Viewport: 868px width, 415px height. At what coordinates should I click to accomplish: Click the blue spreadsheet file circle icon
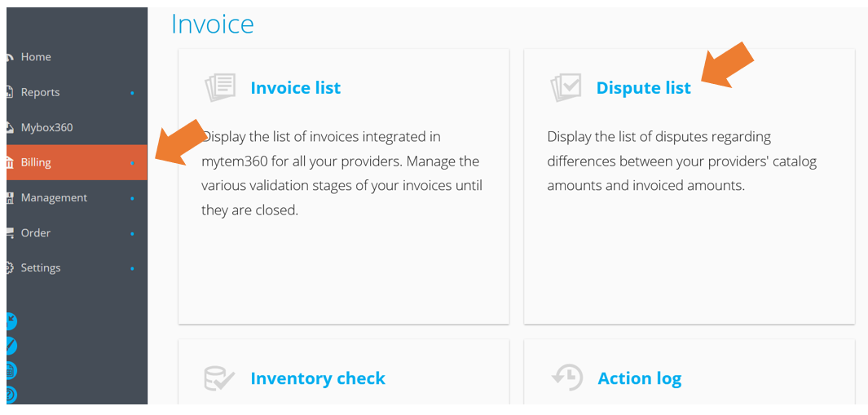coord(11,370)
